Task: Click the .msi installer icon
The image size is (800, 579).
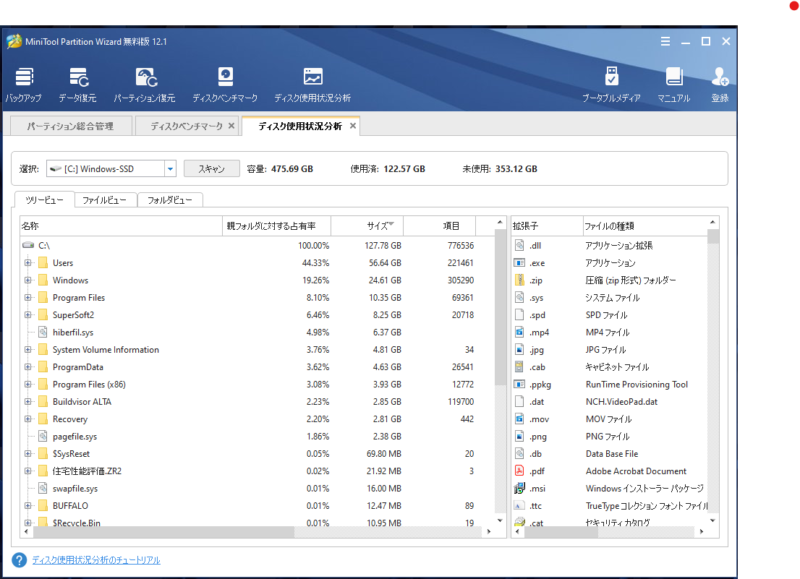Action: [519, 488]
